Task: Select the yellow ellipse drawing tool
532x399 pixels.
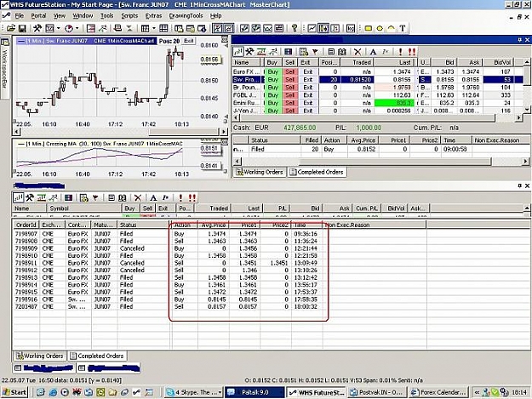Action: click(380, 28)
